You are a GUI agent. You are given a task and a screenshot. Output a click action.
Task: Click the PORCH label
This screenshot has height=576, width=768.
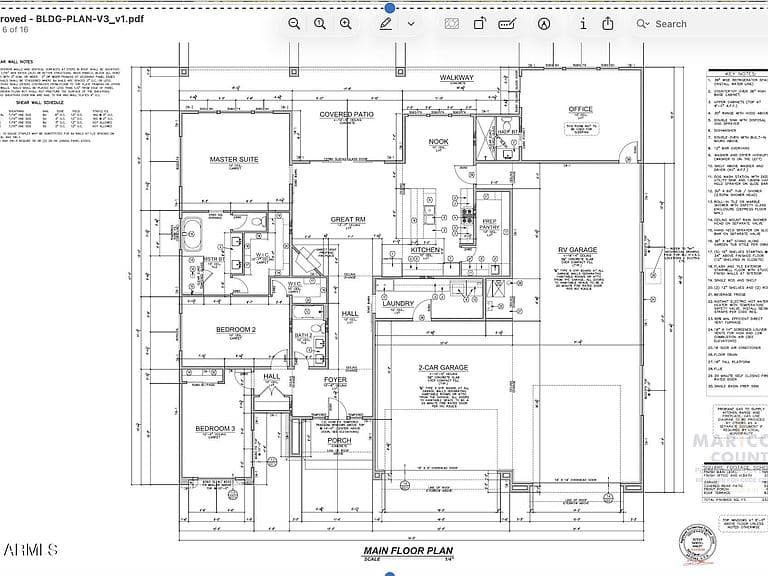pyautogui.click(x=339, y=441)
